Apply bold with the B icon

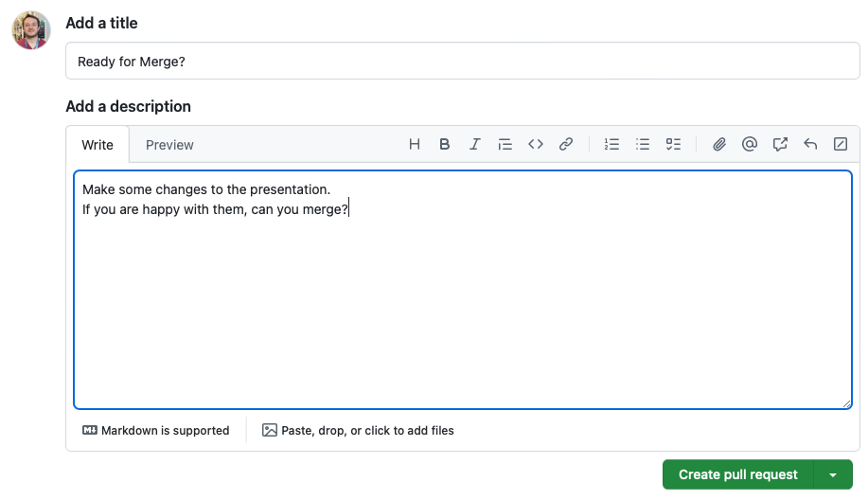tap(445, 145)
